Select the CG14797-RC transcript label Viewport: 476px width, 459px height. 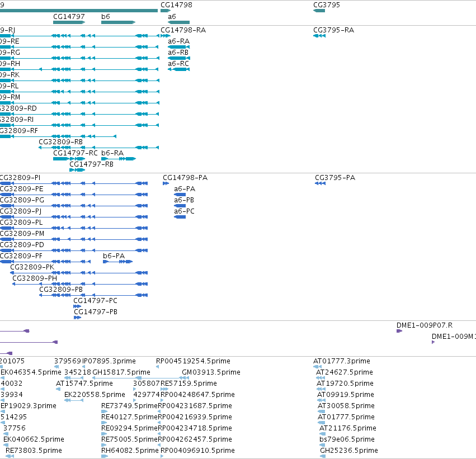point(76,153)
